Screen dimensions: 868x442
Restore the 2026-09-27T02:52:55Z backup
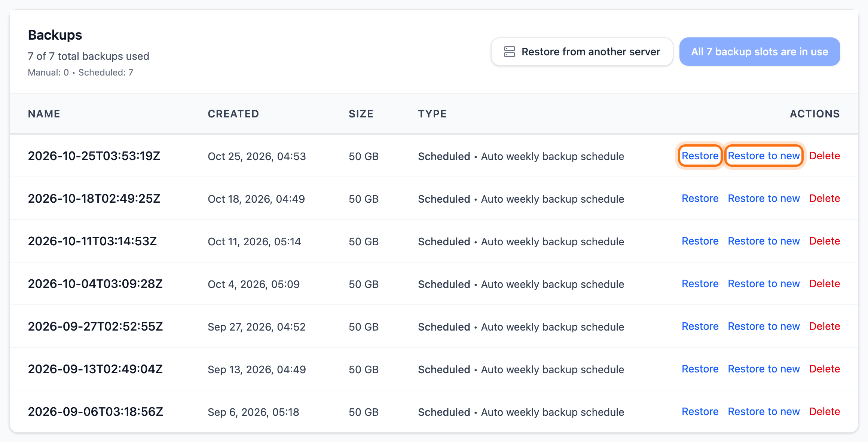pyautogui.click(x=700, y=326)
